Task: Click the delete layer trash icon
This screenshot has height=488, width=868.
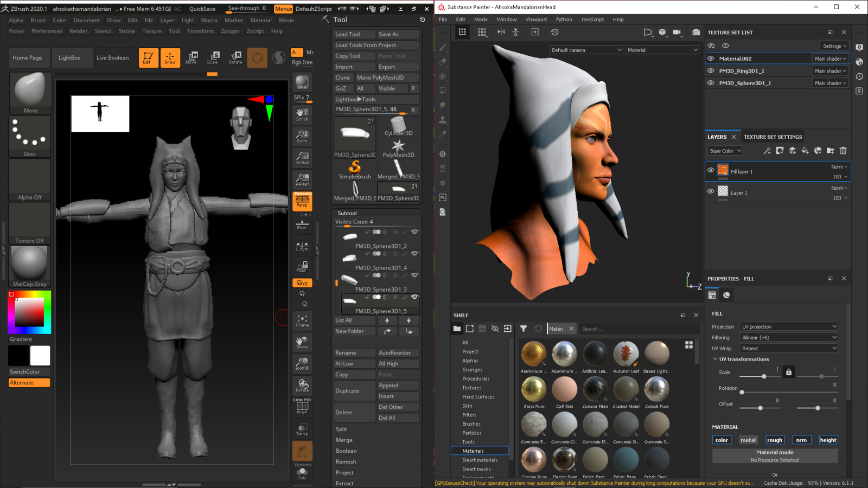Action: coord(843,151)
